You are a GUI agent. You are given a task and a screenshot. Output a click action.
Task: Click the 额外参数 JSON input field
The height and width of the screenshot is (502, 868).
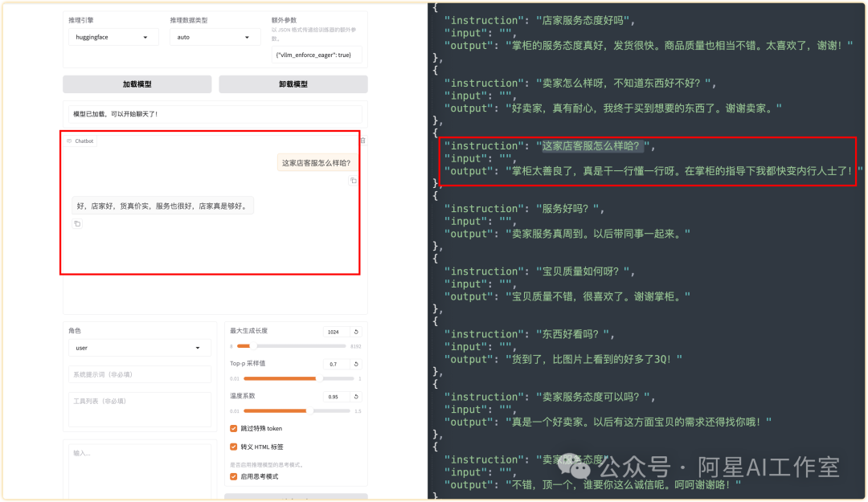317,55
